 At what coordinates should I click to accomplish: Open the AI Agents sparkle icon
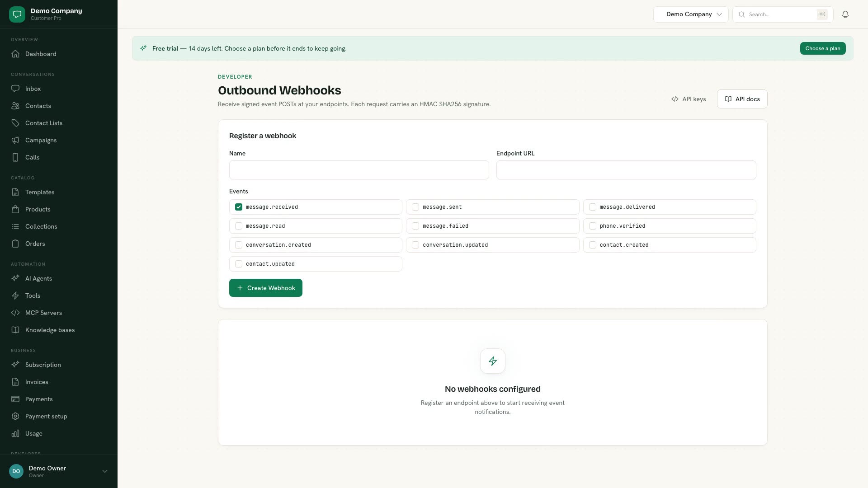[x=15, y=278]
